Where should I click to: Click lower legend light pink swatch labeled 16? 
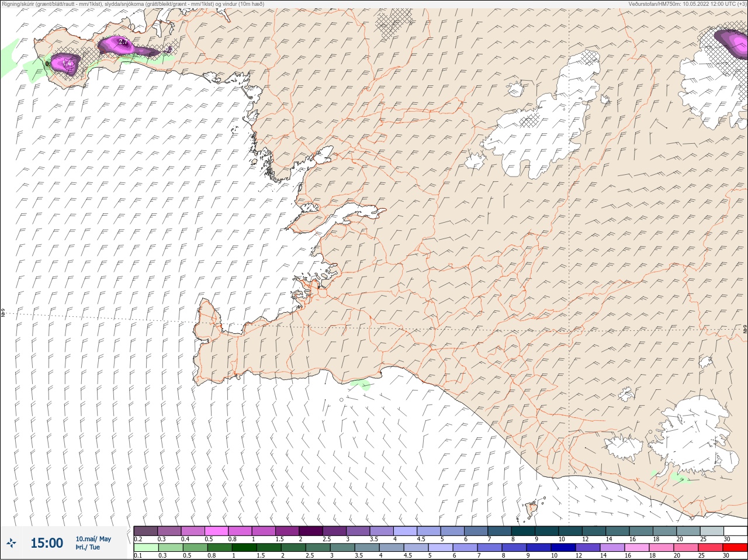(x=636, y=548)
